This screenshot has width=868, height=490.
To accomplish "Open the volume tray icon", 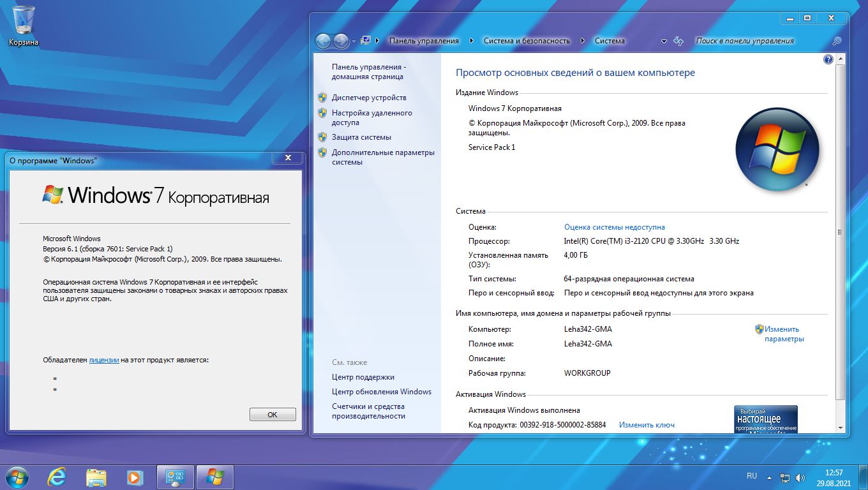I will click(799, 477).
